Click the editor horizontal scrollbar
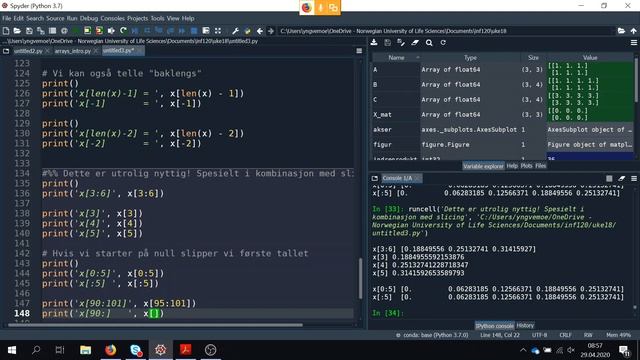Screen dimensions: 640x360 pyautogui.click(x=155, y=325)
